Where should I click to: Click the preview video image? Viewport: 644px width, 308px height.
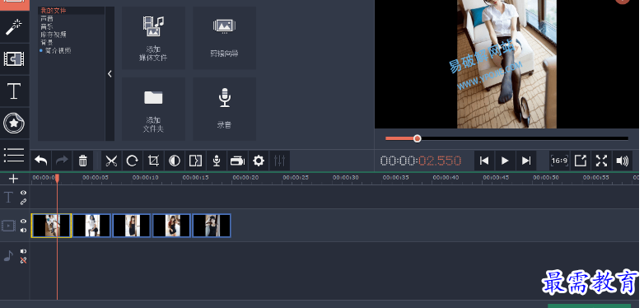tap(506, 64)
